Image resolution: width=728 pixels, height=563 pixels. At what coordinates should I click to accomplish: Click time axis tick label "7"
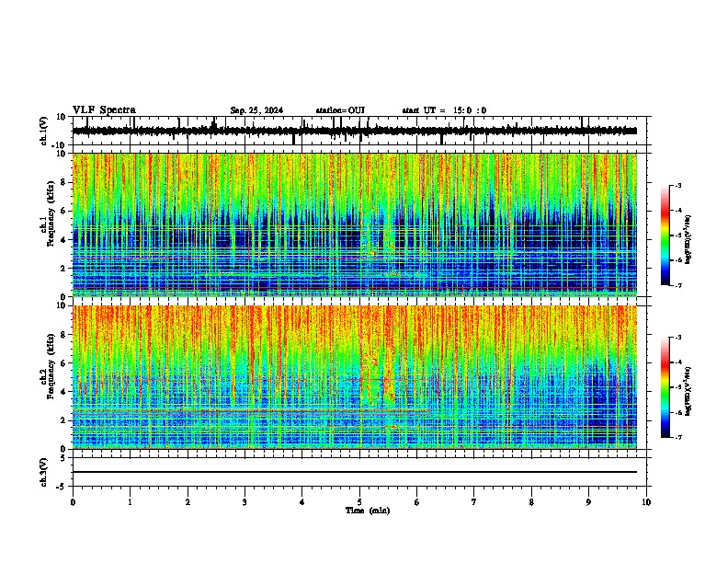[474, 502]
